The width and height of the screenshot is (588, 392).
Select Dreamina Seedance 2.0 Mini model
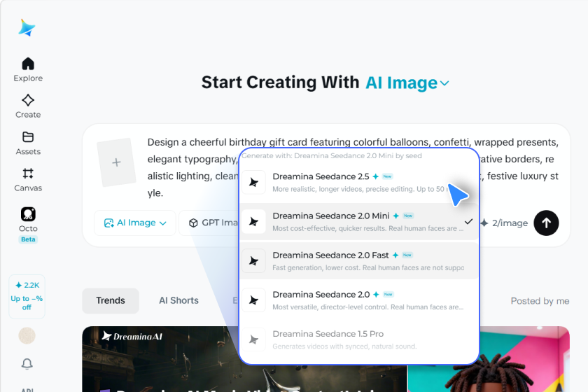[359, 222]
